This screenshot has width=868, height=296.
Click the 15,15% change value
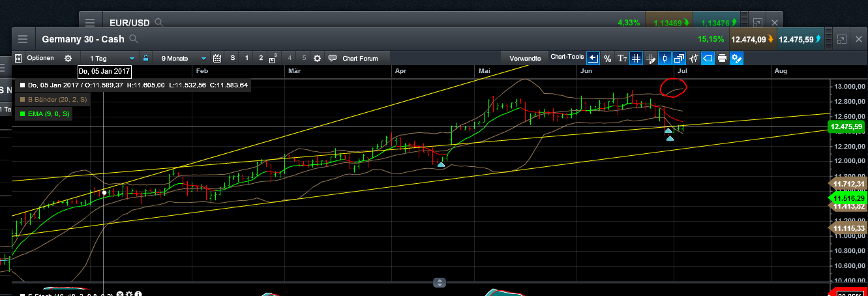[711, 39]
